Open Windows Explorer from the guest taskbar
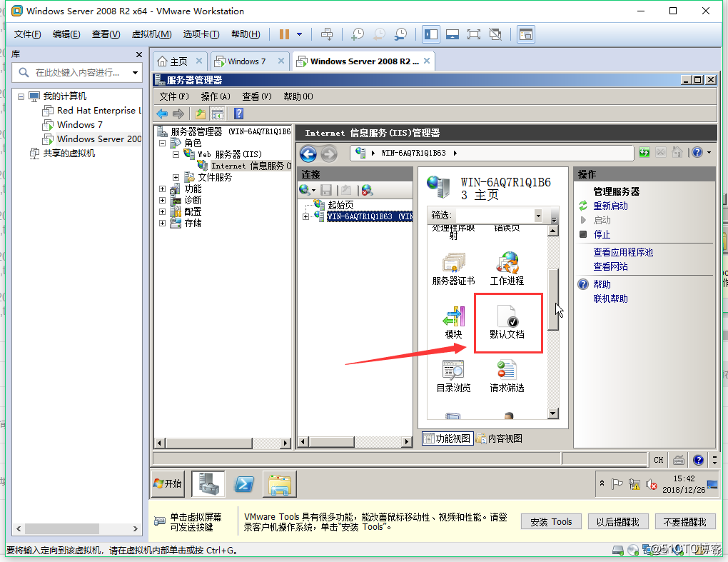The image size is (728, 562). [x=280, y=484]
